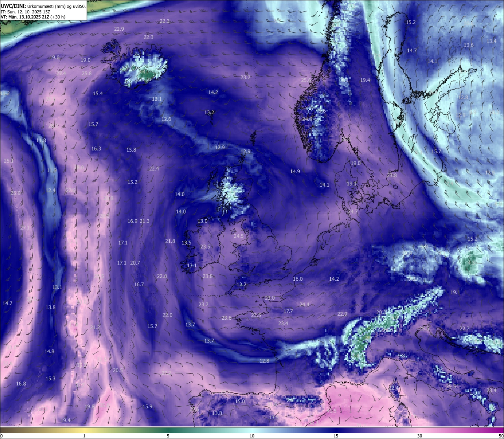Click the 22.4 value on the map
Image resolution: width=504 pixels, height=439 pixels.
pos(154,169)
